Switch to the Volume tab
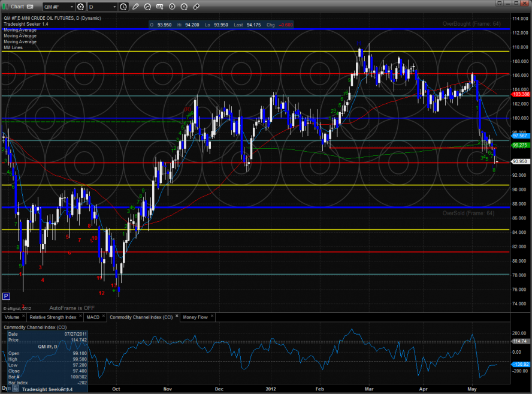532x394 pixels. click(12, 317)
